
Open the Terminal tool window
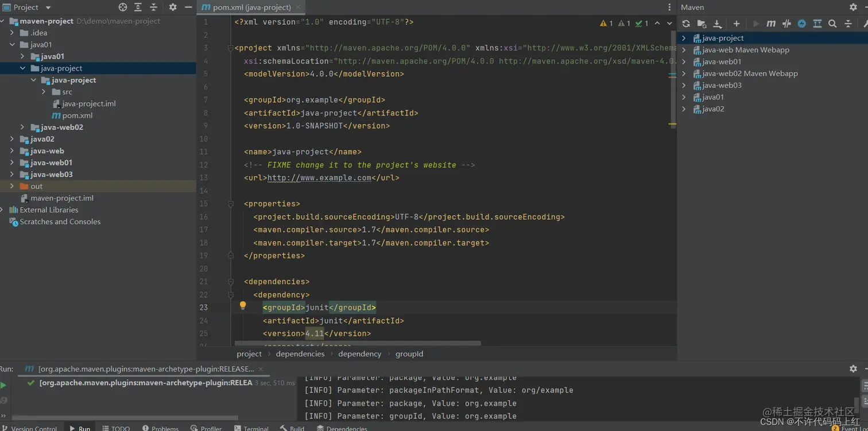[x=251, y=428]
